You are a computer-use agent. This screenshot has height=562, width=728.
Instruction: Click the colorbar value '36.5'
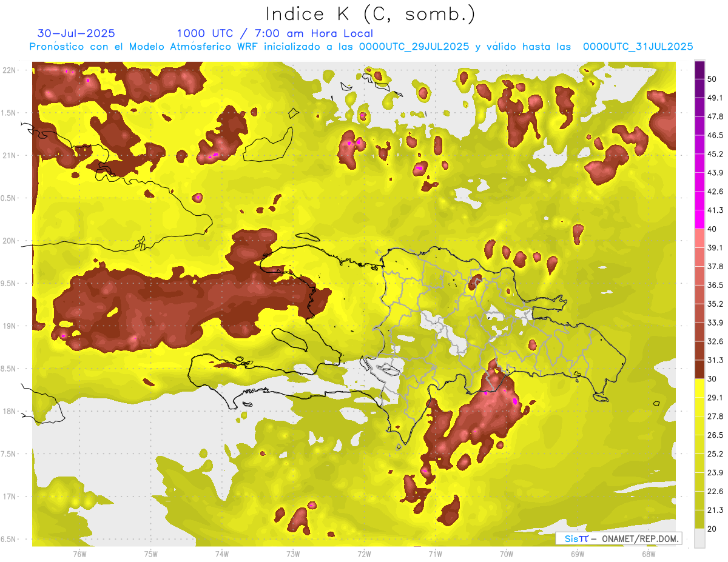(x=715, y=285)
